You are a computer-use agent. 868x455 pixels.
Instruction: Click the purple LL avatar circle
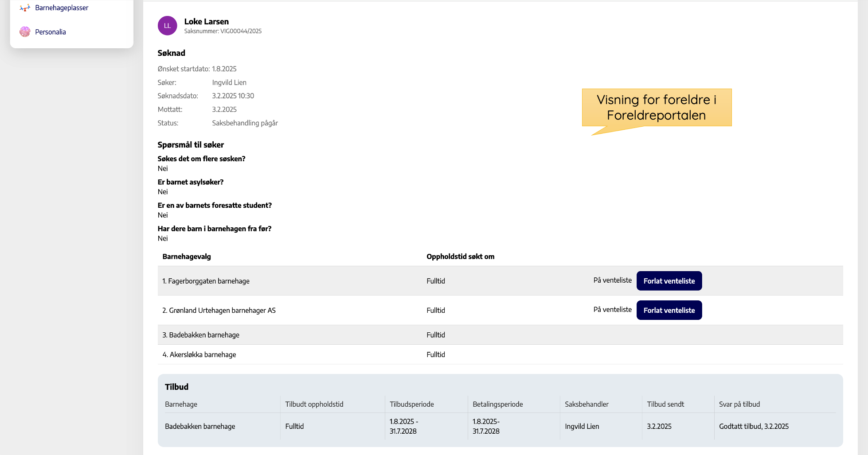coord(167,26)
